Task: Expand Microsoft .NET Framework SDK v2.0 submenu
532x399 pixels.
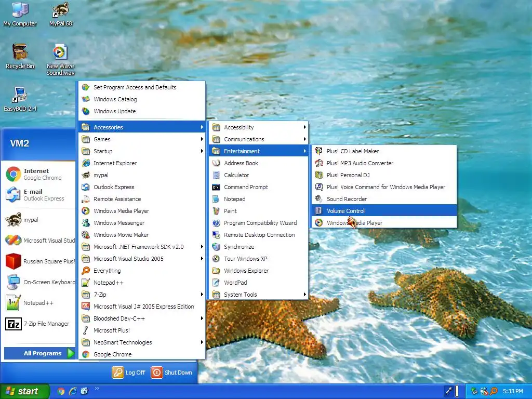Action: (x=142, y=247)
